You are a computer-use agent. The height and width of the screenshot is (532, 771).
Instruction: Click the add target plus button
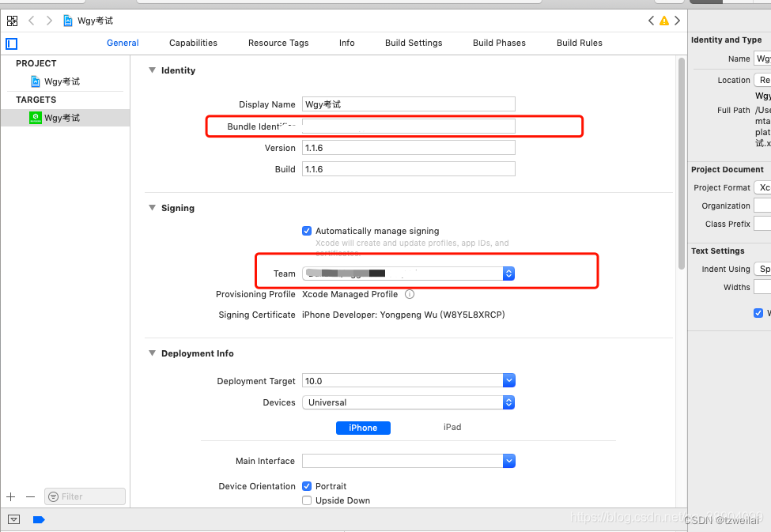point(10,496)
